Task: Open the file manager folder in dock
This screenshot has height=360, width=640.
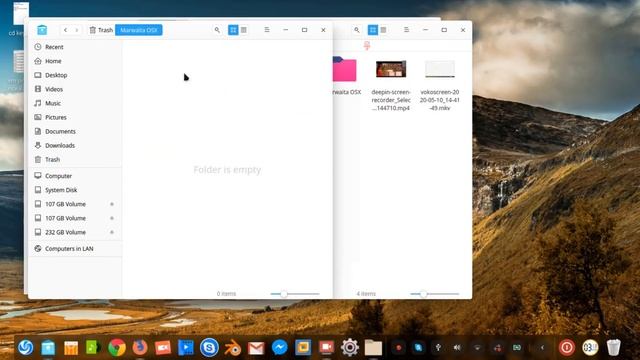Action: coord(373,348)
